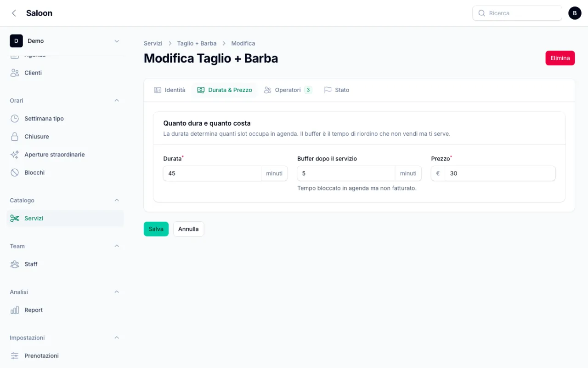The height and width of the screenshot is (368, 588).
Task: Click the red Elimina button
Action: click(560, 58)
